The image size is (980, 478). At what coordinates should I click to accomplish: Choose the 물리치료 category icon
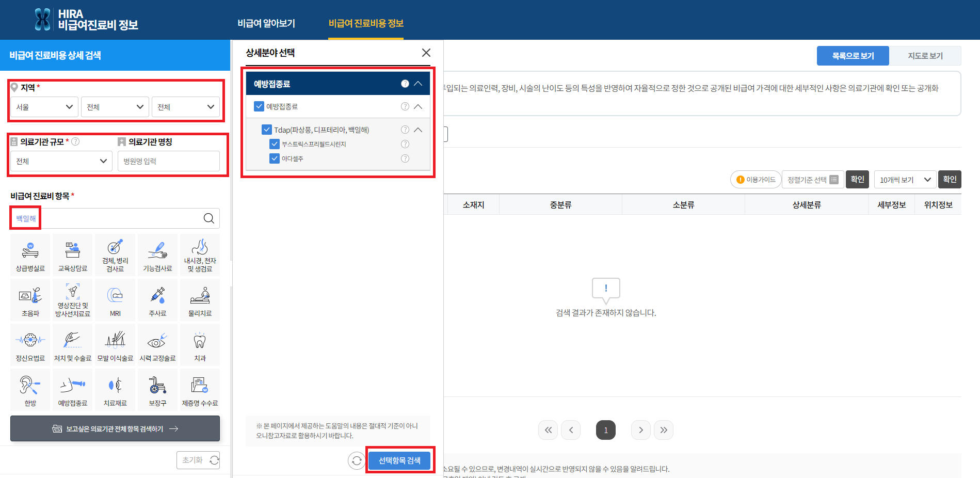tap(199, 299)
